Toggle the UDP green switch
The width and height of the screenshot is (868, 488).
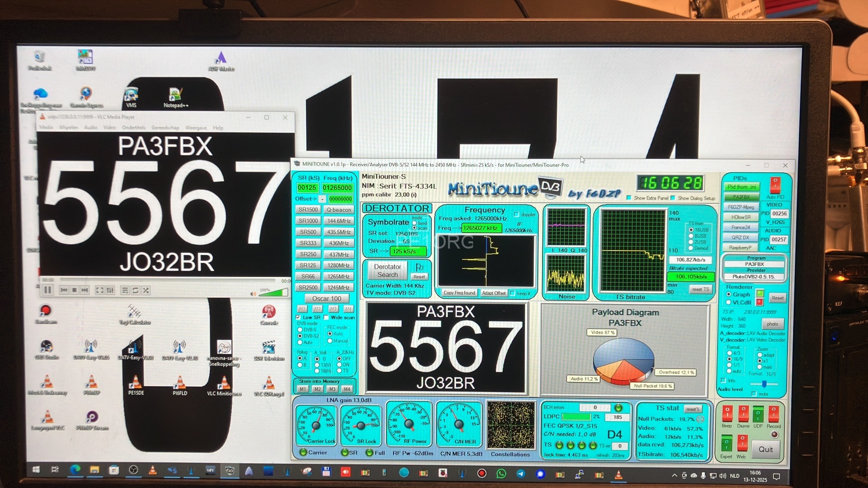(x=758, y=414)
